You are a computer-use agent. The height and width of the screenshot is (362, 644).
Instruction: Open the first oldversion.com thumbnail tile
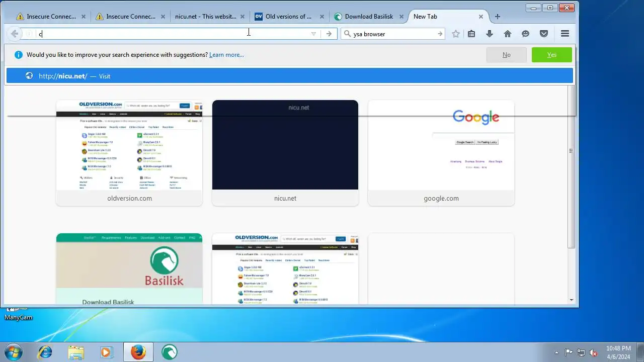tap(129, 153)
